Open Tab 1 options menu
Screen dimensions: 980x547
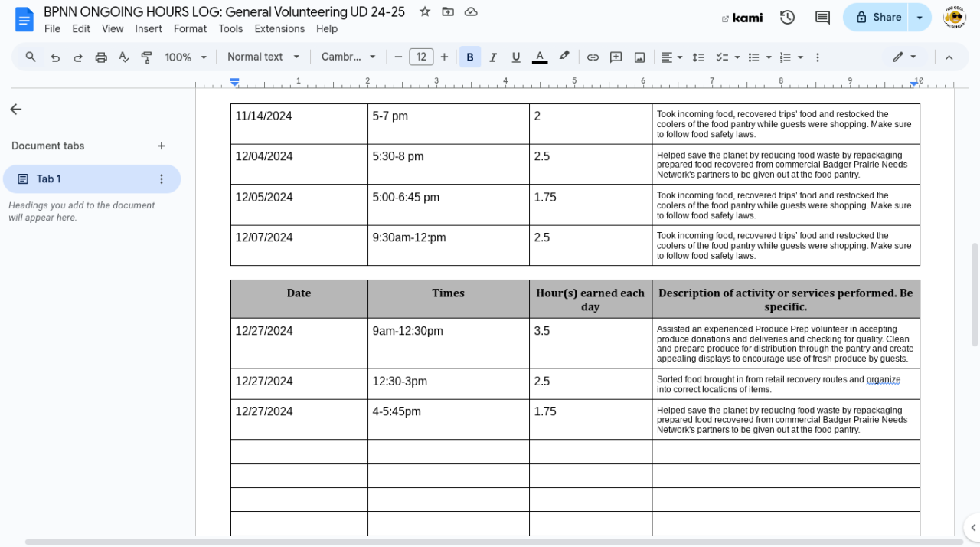[162, 179]
